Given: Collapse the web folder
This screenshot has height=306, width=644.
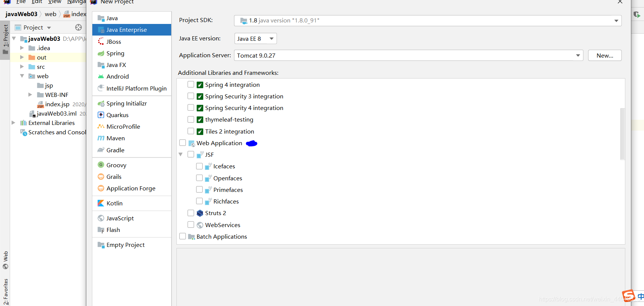Looking at the screenshot, I should coord(22,76).
